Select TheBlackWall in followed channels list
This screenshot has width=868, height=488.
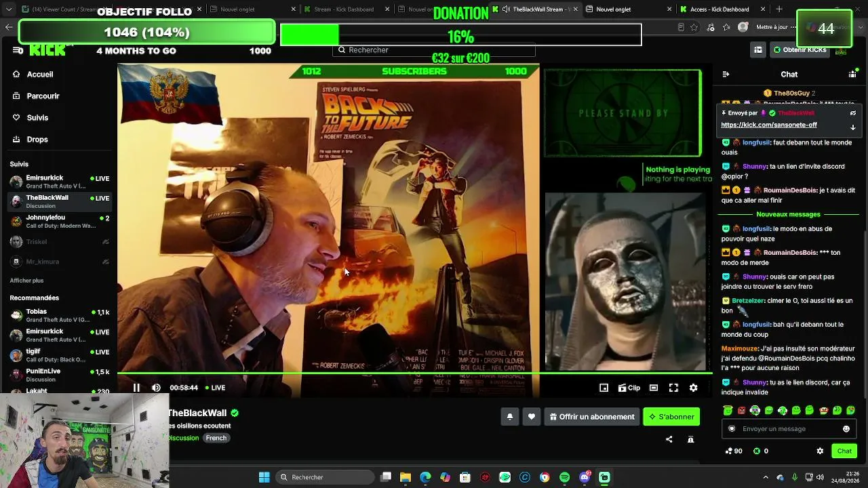click(60, 201)
